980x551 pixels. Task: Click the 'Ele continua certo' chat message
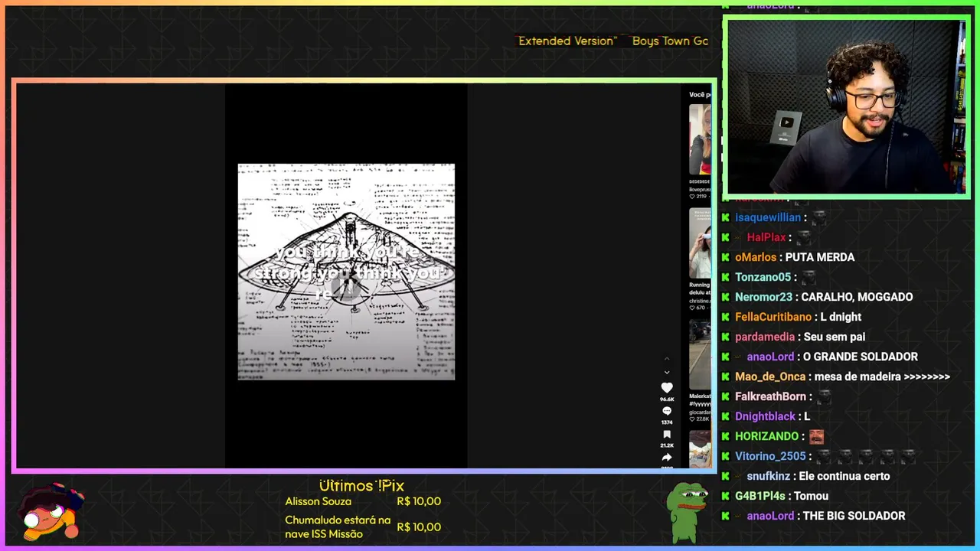(x=844, y=476)
